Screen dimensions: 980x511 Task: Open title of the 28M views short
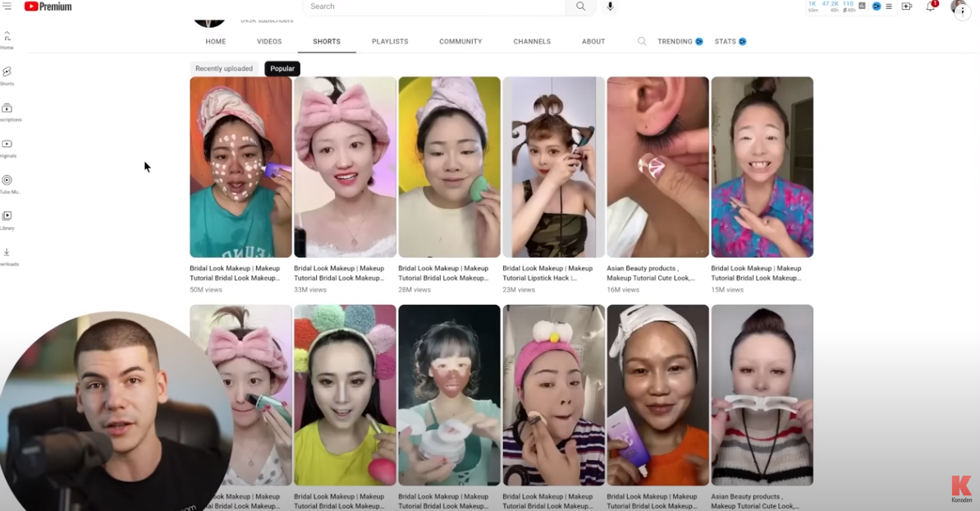pos(444,273)
